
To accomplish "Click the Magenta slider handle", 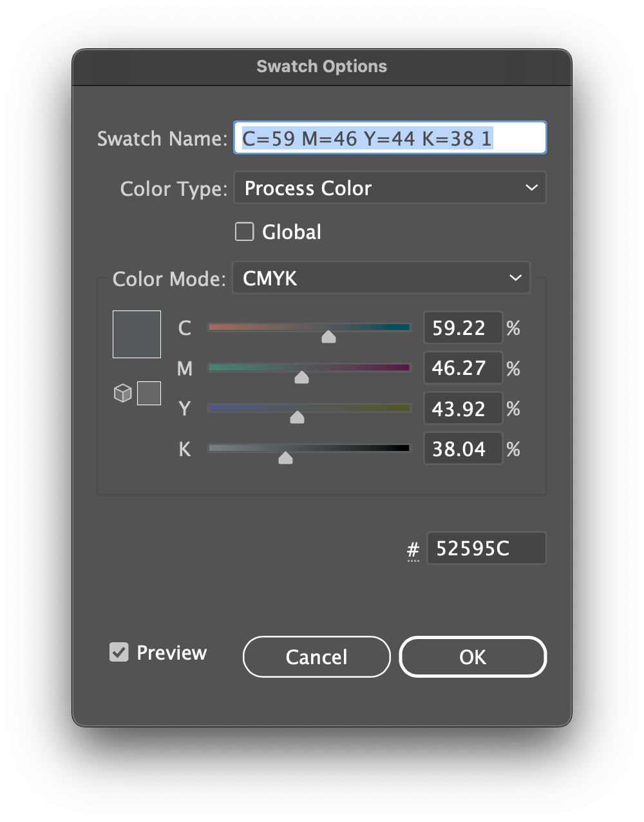I will coord(301,378).
